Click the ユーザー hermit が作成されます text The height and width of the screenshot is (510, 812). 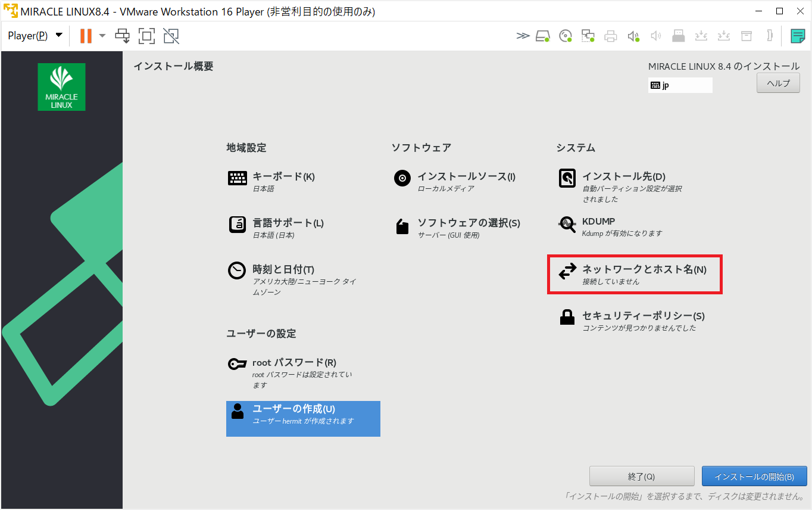(x=304, y=421)
